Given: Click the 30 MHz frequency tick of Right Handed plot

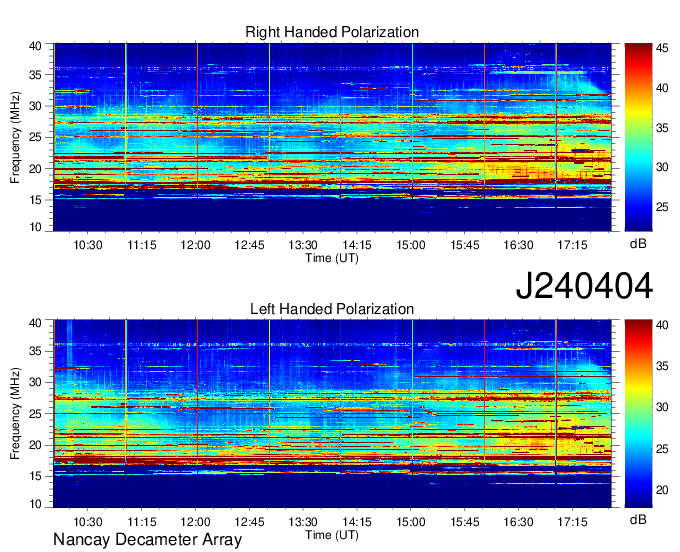Looking at the screenshot, I should click(35, 106).
